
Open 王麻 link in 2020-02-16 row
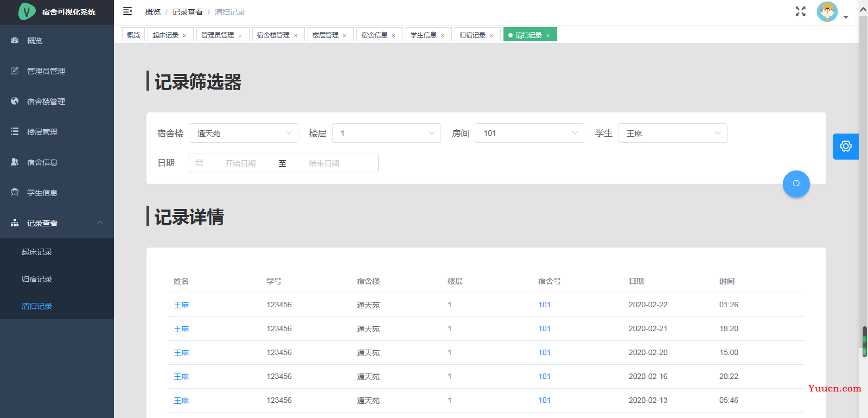tap(181, 377)
